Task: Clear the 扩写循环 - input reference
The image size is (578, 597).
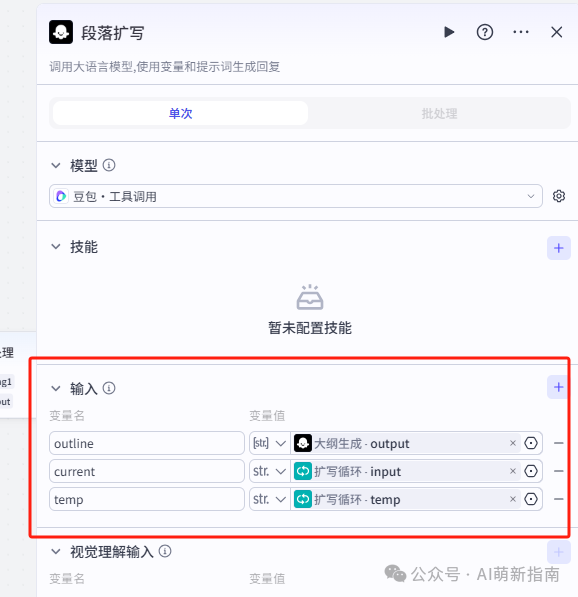Action: tap(513, 471)
